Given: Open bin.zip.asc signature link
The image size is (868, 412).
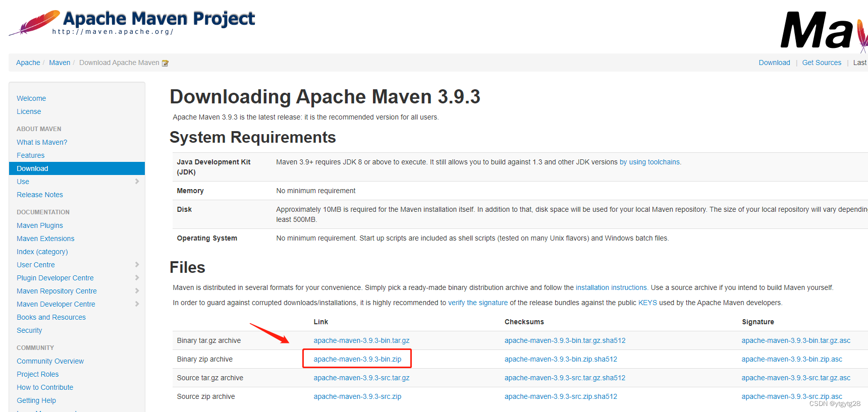Looking at the screenshot, I should (x=792, y=359).
